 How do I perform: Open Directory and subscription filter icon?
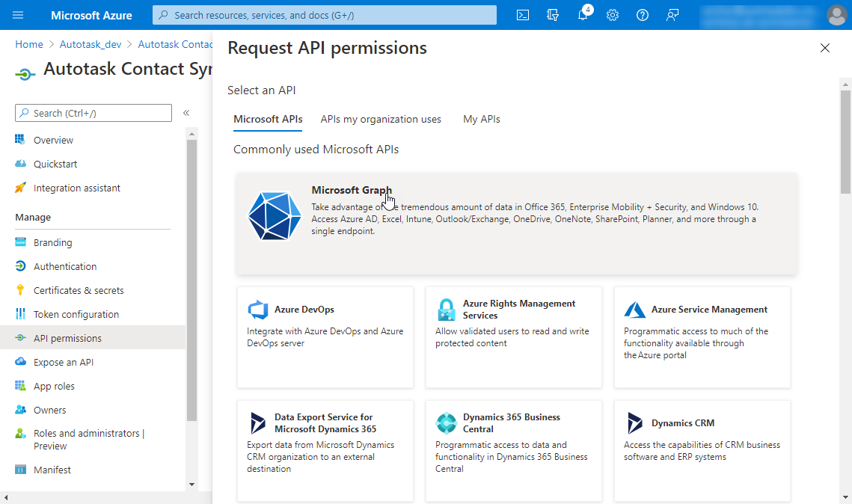553,15
